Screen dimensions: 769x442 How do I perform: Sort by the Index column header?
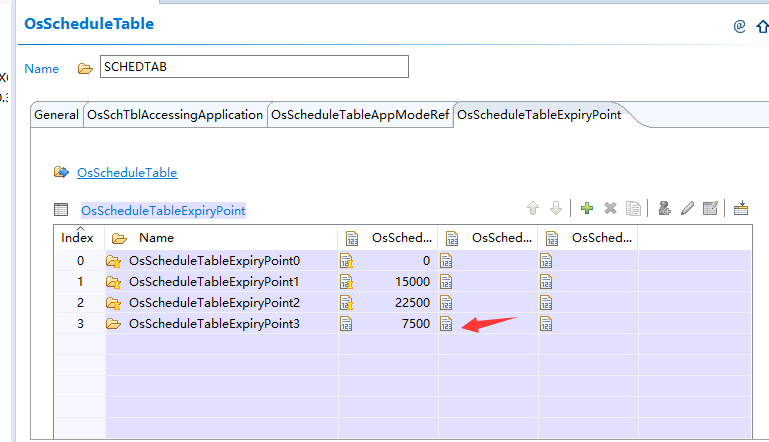click(x=77, y=238)
